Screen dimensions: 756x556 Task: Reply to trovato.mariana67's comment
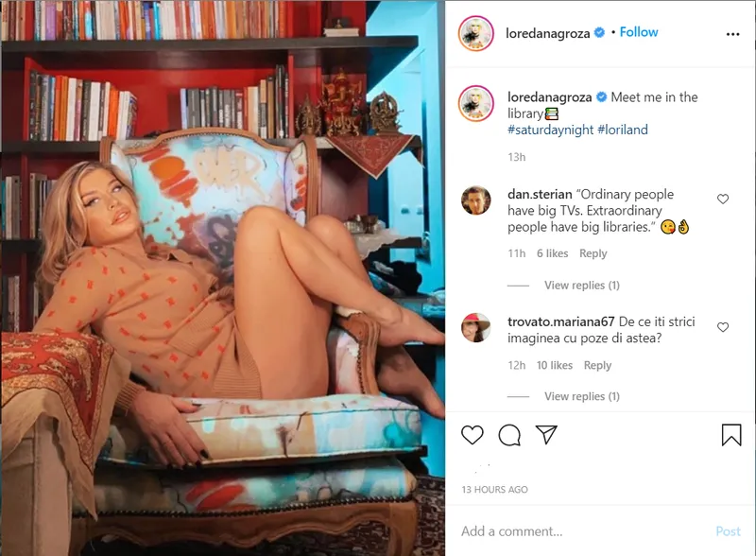(x=597, y=365)
